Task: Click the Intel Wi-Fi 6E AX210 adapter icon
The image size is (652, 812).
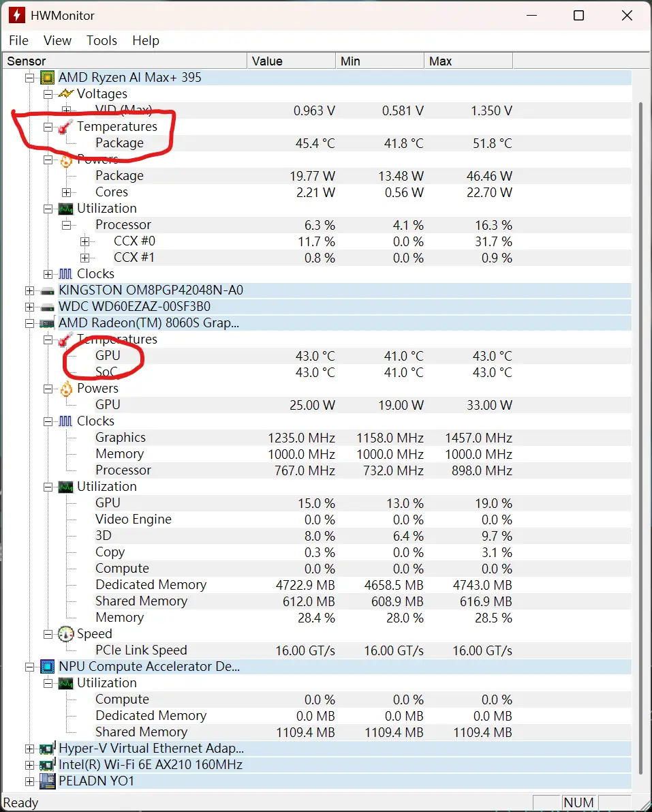Action: [47, 765]
